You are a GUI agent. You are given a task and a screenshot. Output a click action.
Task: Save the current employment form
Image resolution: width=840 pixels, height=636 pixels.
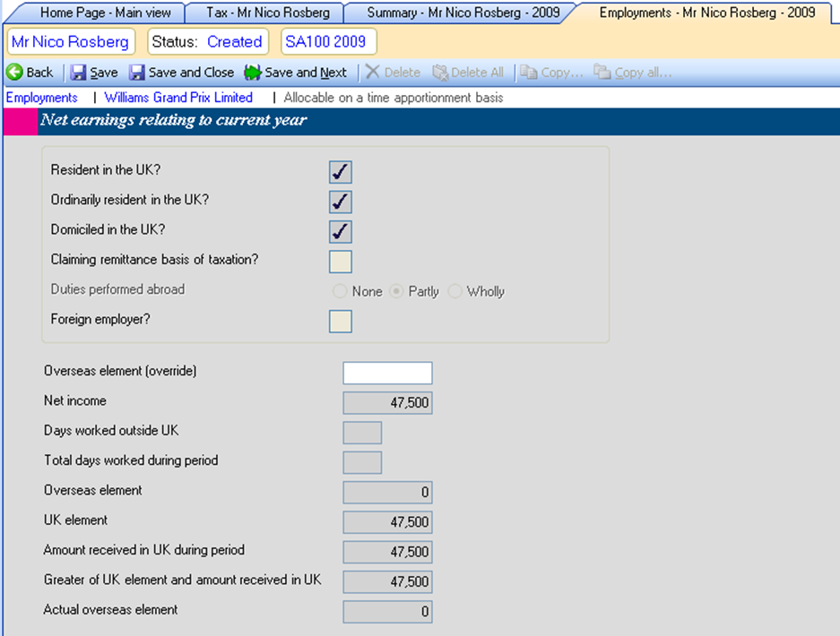[x=104, y=73]
